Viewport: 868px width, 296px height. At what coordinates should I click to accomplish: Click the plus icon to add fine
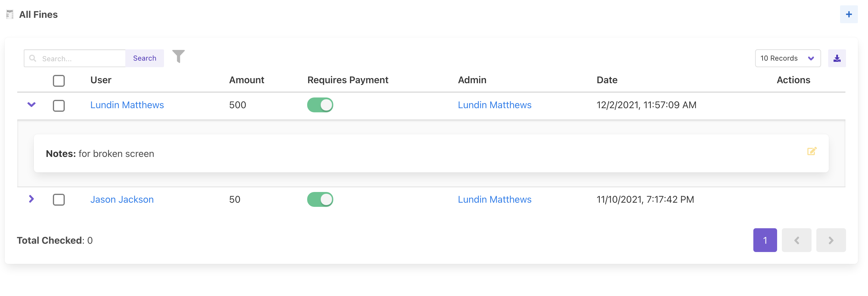point(848,15)
